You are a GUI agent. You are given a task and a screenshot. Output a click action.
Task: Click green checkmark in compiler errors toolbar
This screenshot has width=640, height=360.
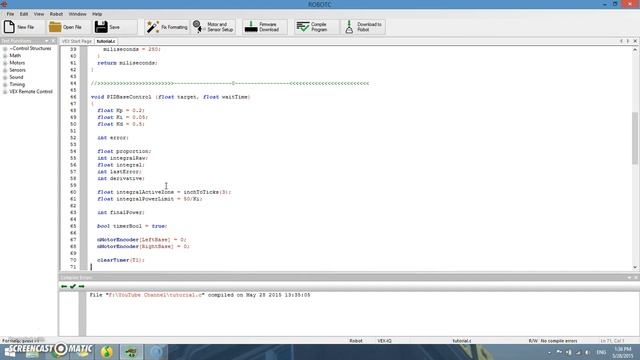(73, 287)
